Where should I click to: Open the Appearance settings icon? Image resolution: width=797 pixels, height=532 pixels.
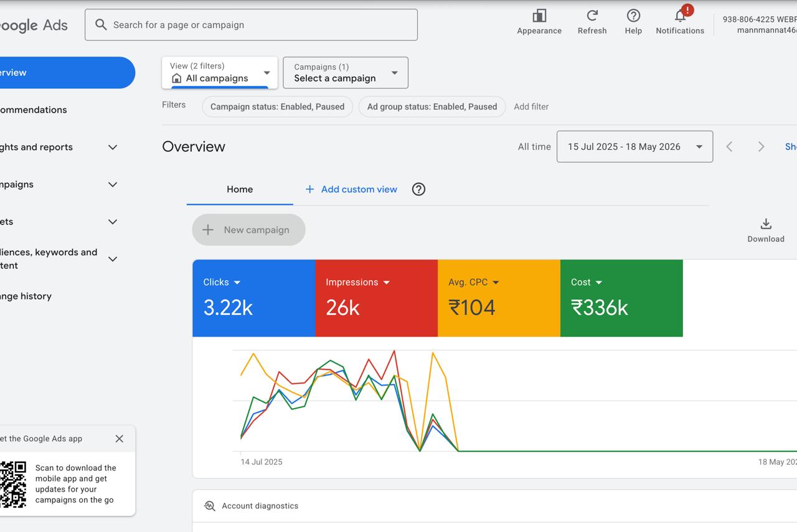(x=539, y=16)
